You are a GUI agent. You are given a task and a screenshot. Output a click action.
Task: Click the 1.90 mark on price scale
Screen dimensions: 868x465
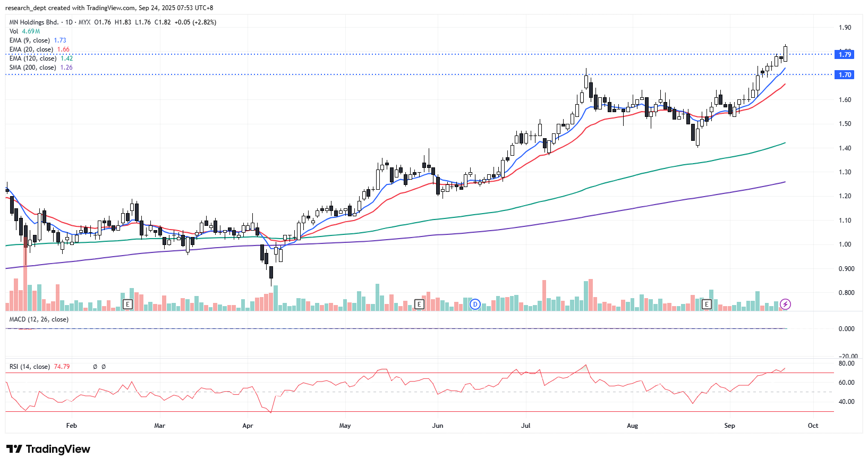click(845, 28)
